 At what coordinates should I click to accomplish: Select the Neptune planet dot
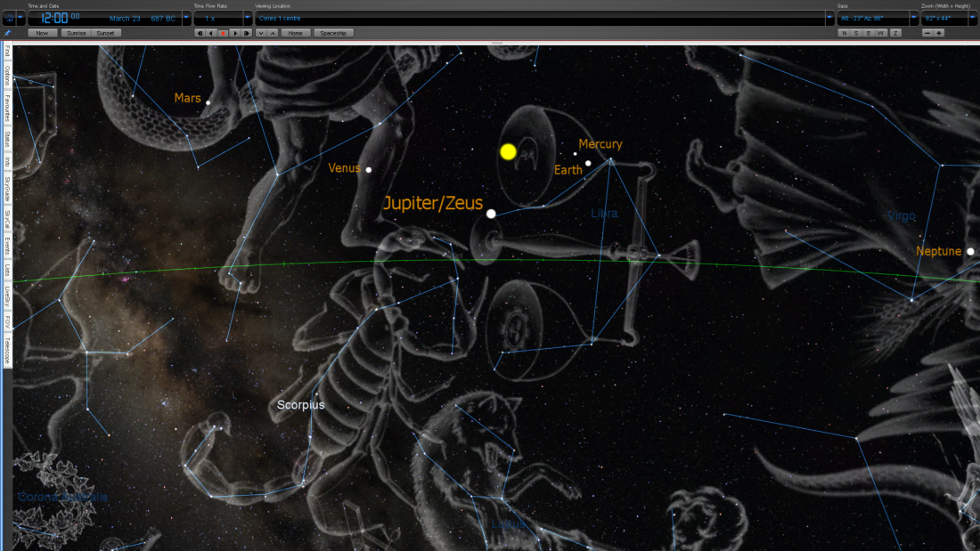point(970,252)
